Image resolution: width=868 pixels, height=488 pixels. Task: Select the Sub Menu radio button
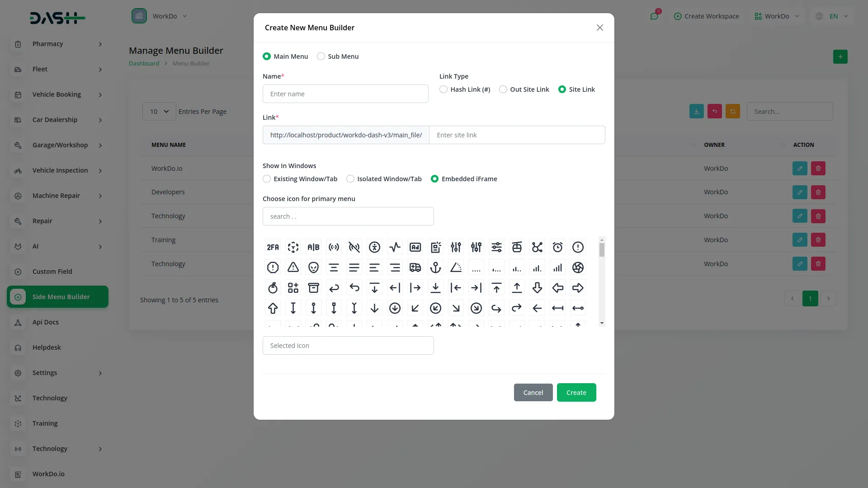[321, 56]
